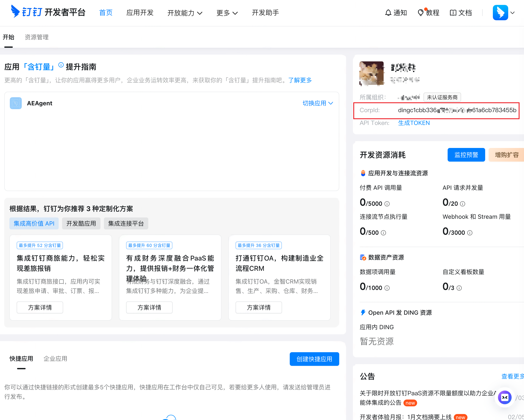The image size is (524, 420).
Task: Click info icon beside 0/1000
Action: (387, 288)
